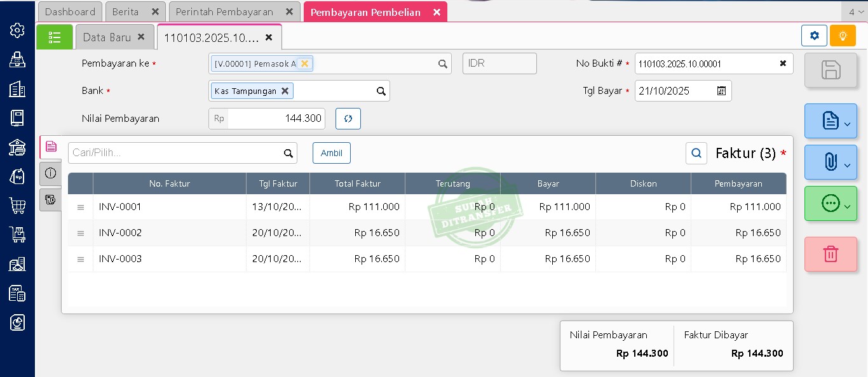Image resolution: width=868 pixels, height=377 pixels.
Task: Click the disabled save floppy disk icon
Action: click(x=831, y=70)
